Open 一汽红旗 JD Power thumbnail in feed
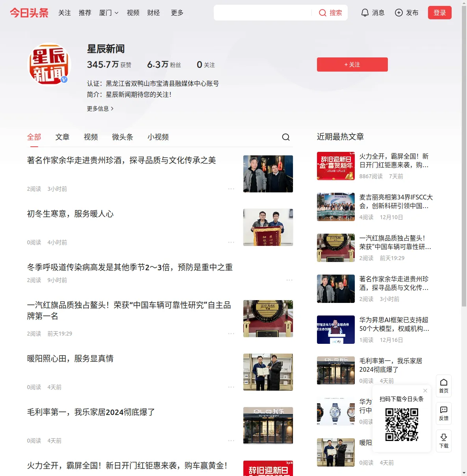This screenshot has height=476, width=467. pyautogui.click(x=268, y=319)
